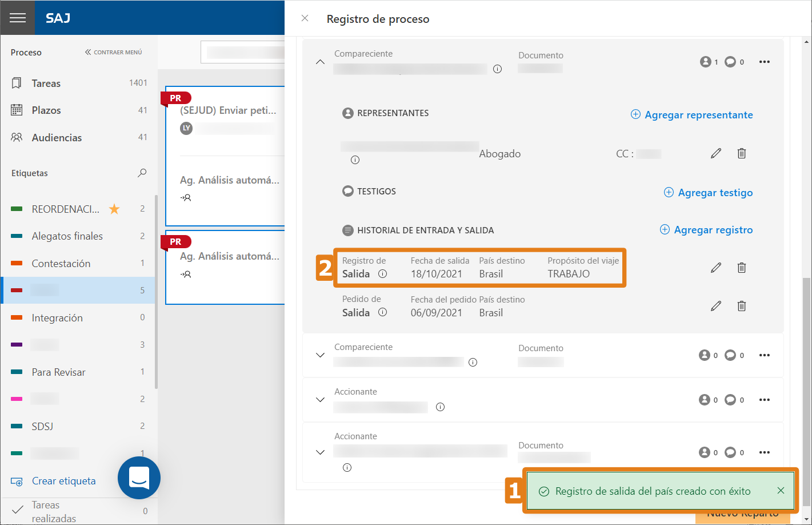Click info icon next to first Compareciente name
Image resolution: width=812 pixels, height=525 pixels.
[498, 69]
